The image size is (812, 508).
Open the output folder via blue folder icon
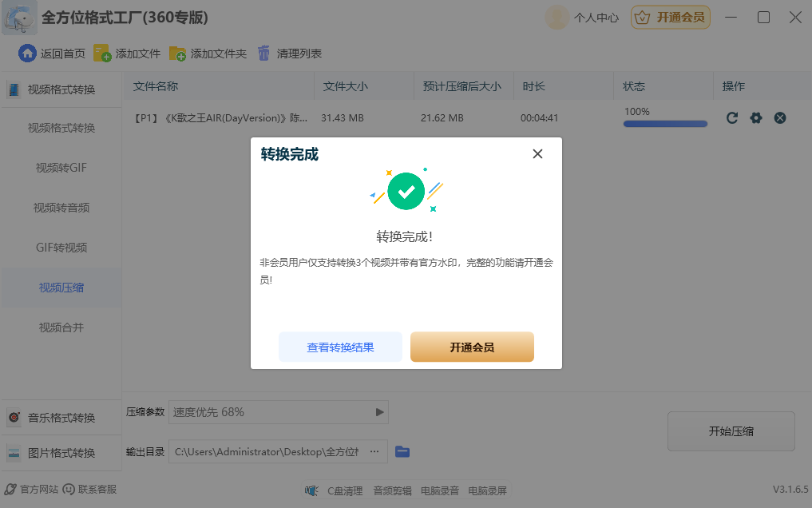pos(402,451)
